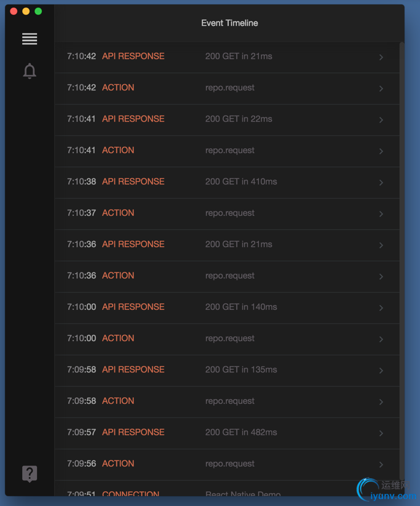Expand chevron for 7:10:41 ACTION row
The image size is (420, 506).
coord(381,151)
